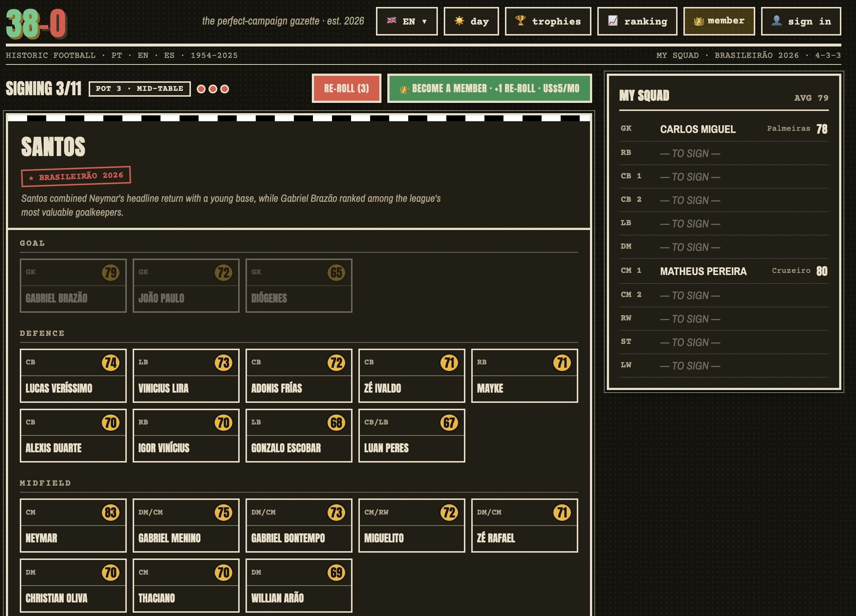Click the DM To Sign slot
Screen dimensions: 856x616
coord(724,247)
